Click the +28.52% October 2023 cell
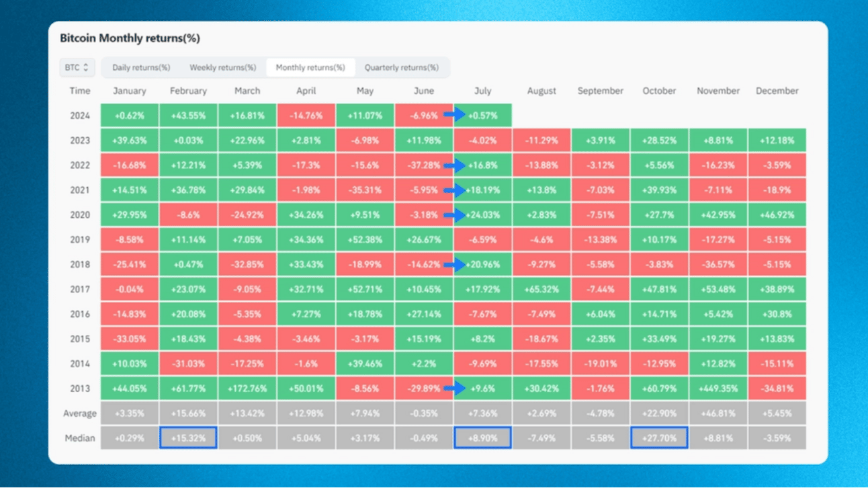Screen dimensions: 868x488 click(x=659, y=140)
